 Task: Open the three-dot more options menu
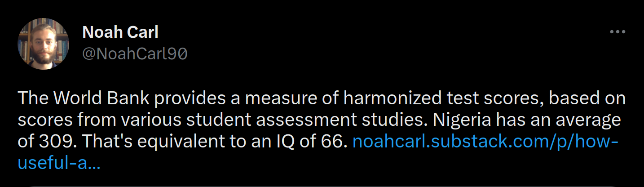coord(618,32)
